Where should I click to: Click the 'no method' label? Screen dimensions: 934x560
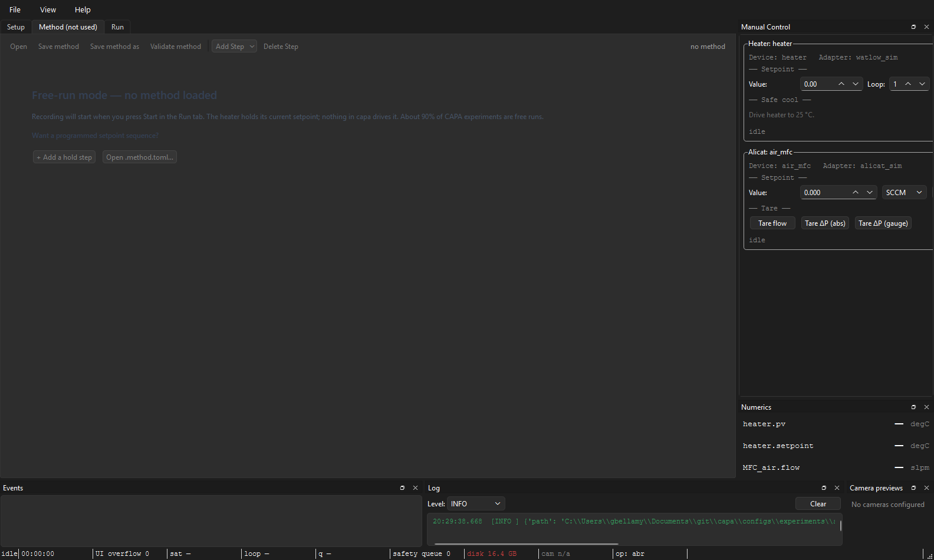[708, 47]
